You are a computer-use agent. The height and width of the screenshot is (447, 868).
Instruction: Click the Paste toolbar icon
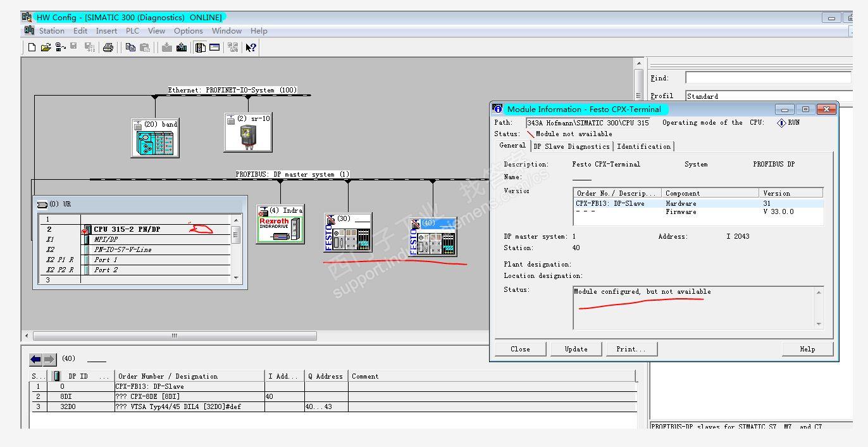(x=145, y=47)
